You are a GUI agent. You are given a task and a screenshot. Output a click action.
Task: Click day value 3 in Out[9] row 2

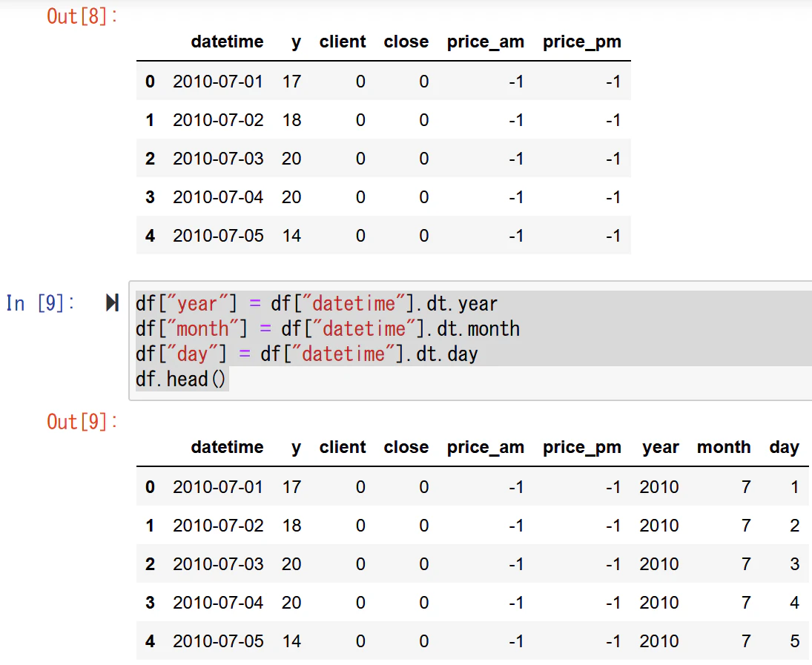[794, 564]
